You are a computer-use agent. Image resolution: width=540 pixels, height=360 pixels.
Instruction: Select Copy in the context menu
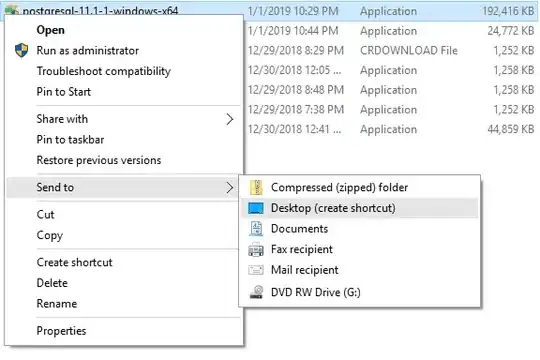pyautogui.click(x=50, y=235)
